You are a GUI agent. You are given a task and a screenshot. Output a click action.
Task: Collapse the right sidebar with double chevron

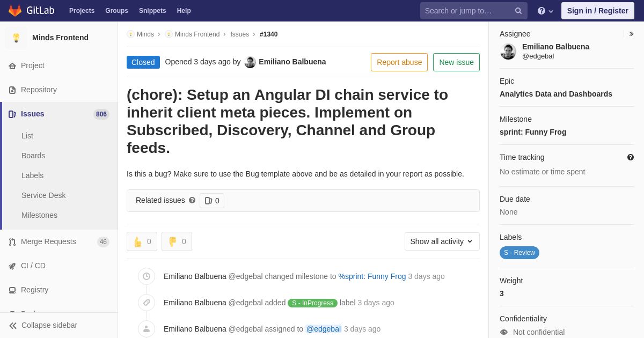click(631, 34)
